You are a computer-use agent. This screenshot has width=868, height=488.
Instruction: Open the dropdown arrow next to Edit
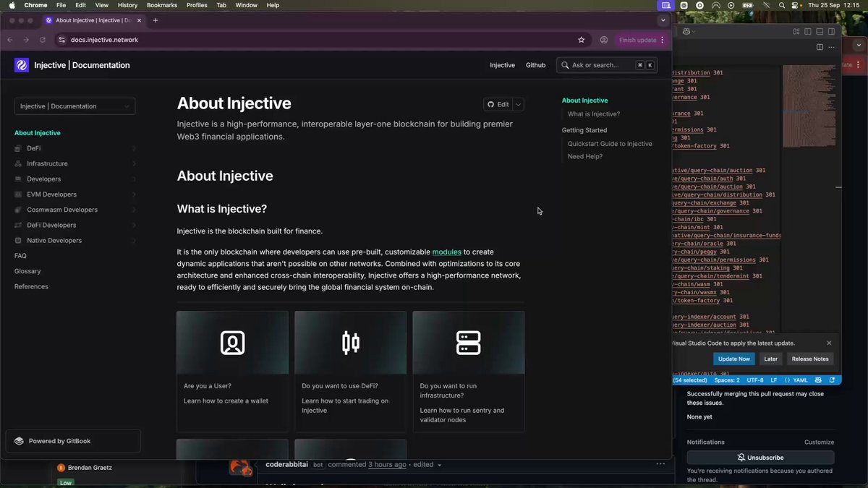(x=518, y=104)
